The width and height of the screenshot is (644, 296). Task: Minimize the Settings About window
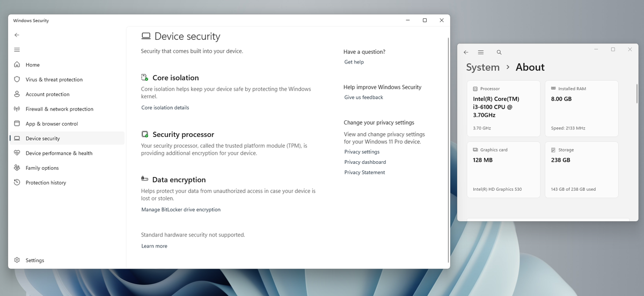pyautogui.click(x=596, y=49)
